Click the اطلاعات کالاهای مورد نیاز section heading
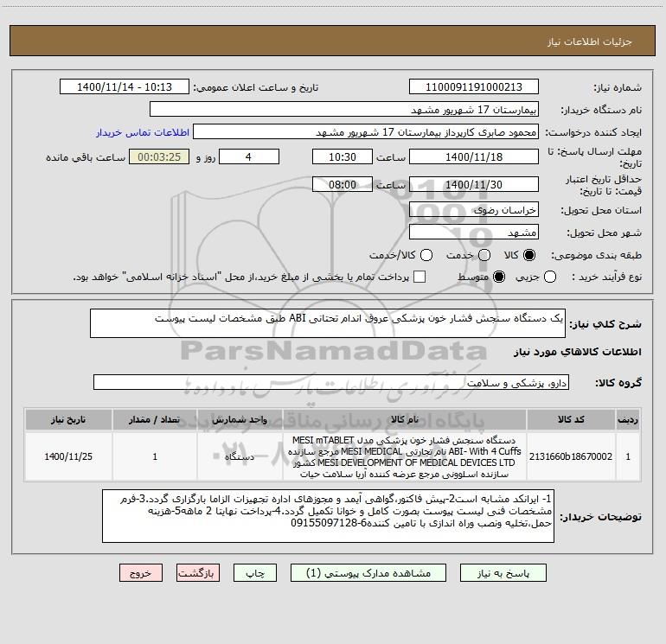Viewport: 666px width, 644px height. tap(577, 352)
